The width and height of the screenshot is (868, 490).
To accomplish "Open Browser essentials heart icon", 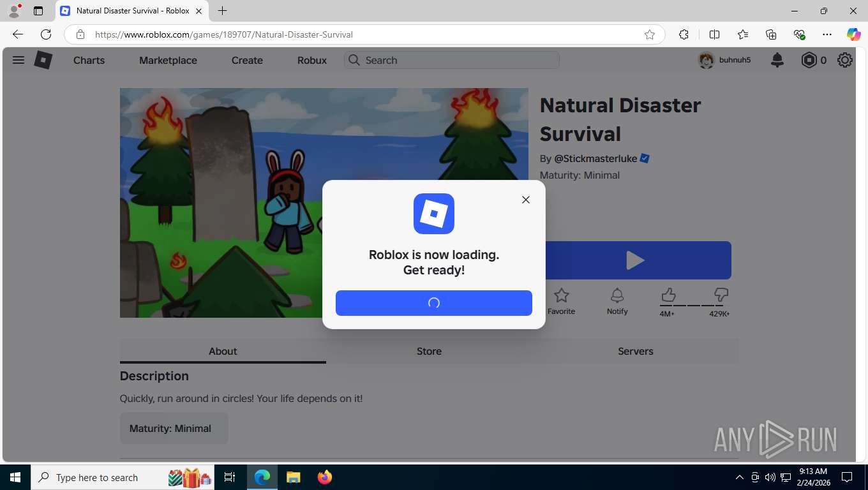I will pos(799,34).
